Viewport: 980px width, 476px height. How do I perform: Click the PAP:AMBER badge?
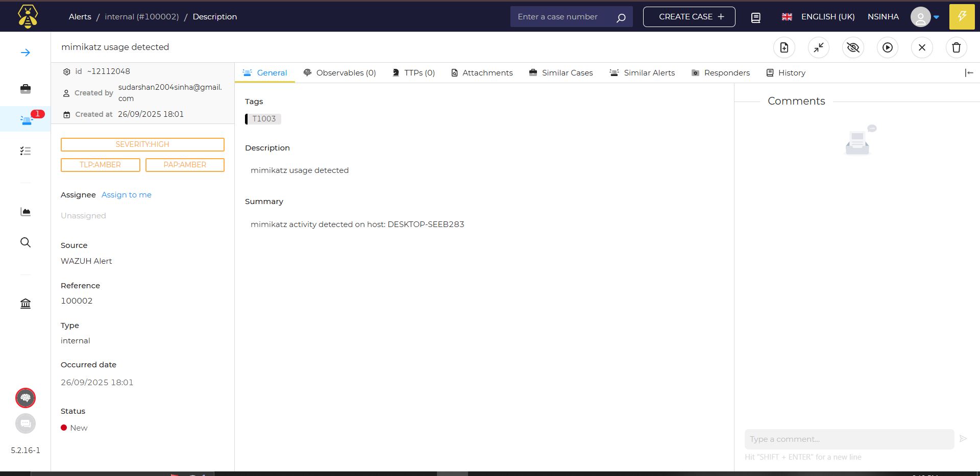click(x=185, y=165)
